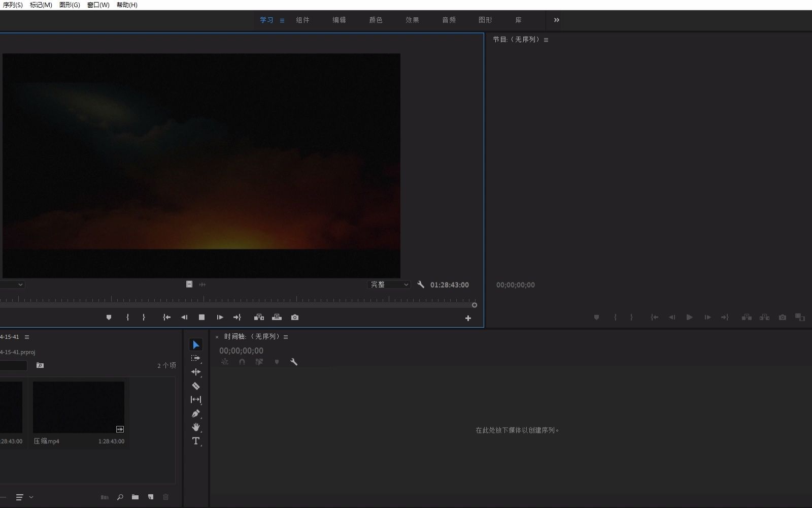
Task: Click the Source monitor scrub bar end handle
Action: pyautogui.click(x=475, y=305)
